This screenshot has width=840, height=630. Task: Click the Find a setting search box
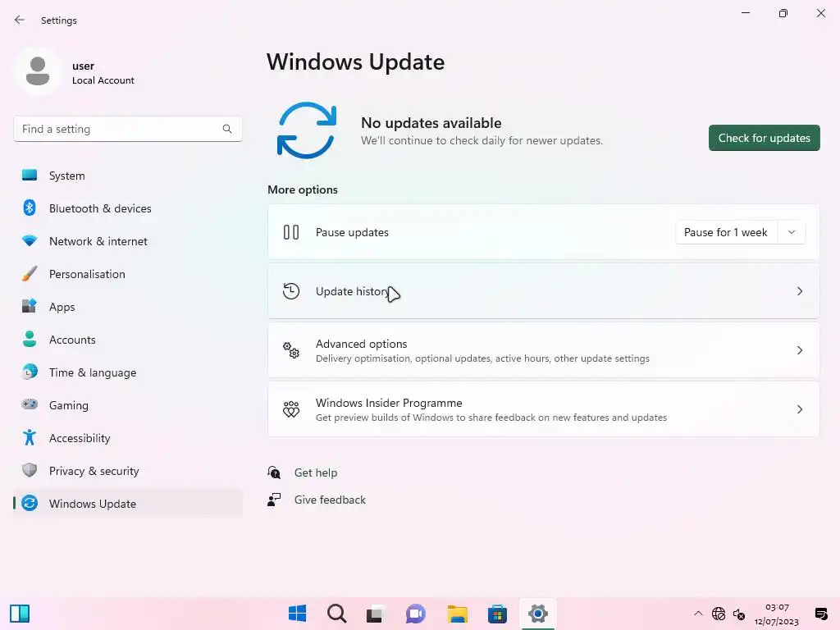pos(127,129)
